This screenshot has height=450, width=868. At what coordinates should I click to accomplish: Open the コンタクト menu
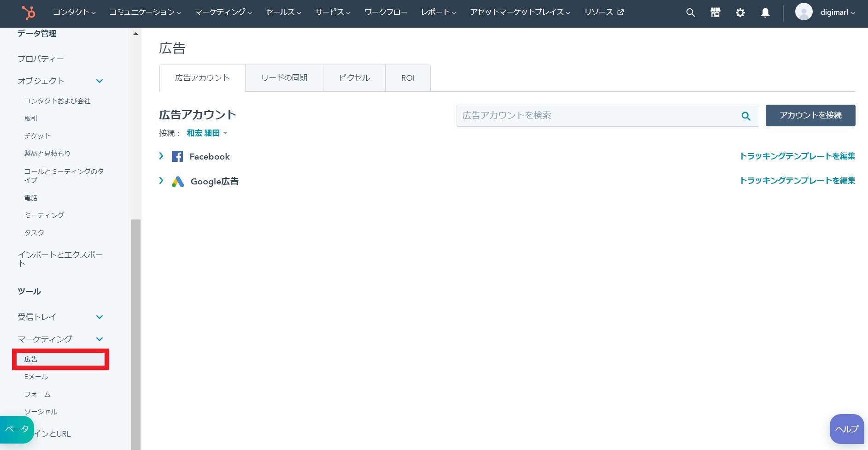coord(74,12)
